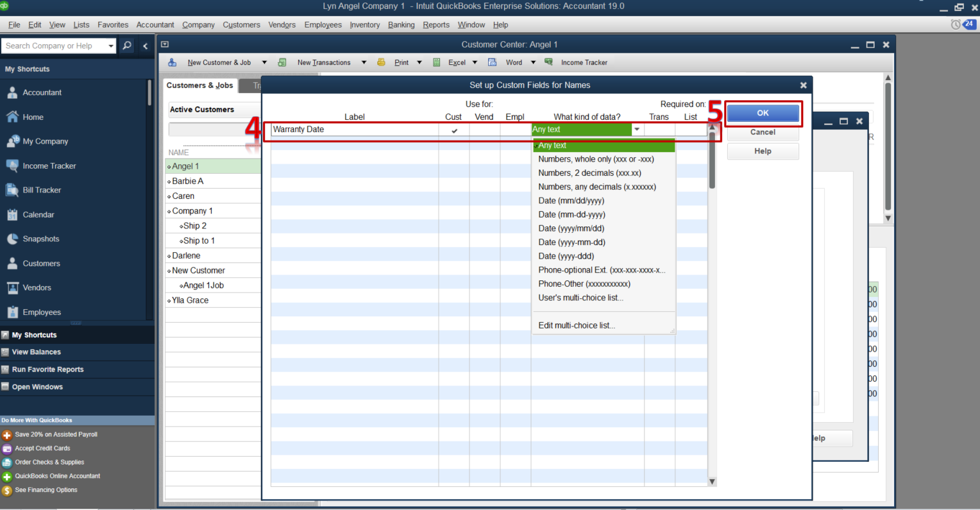980x510 pixels.
Task: Click OK in custom fields dialog
Action: pyautogui.click(x=763, y=113)
